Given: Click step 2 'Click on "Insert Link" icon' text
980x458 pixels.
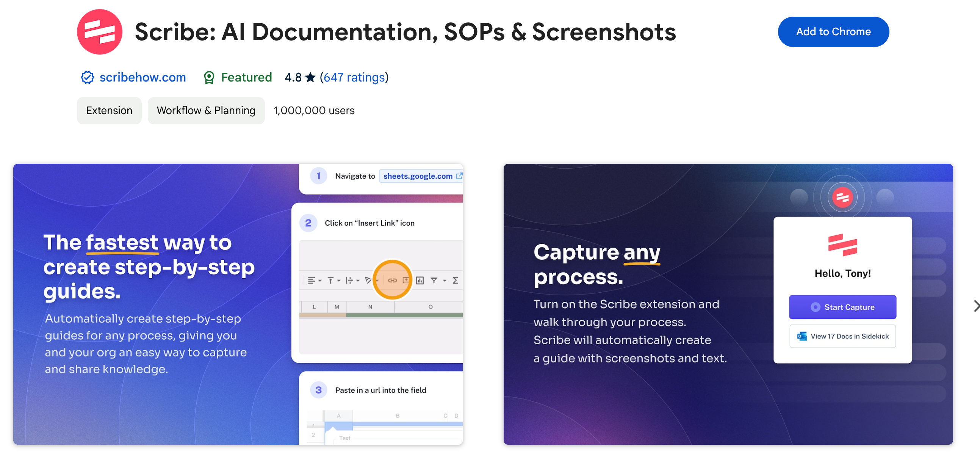Looking at the screenshot, I should coord(369,223).
